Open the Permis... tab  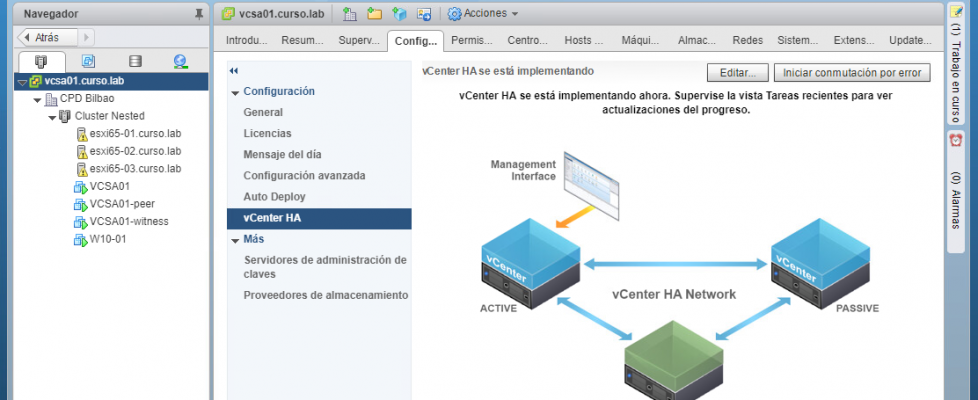[x=472, y=41]
